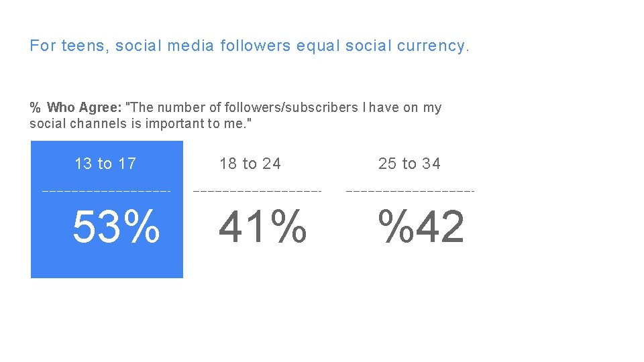This screenshot has height=362, width=644.
Task: Click the 53% figure in the blue box
Action: tap(116, 227)
